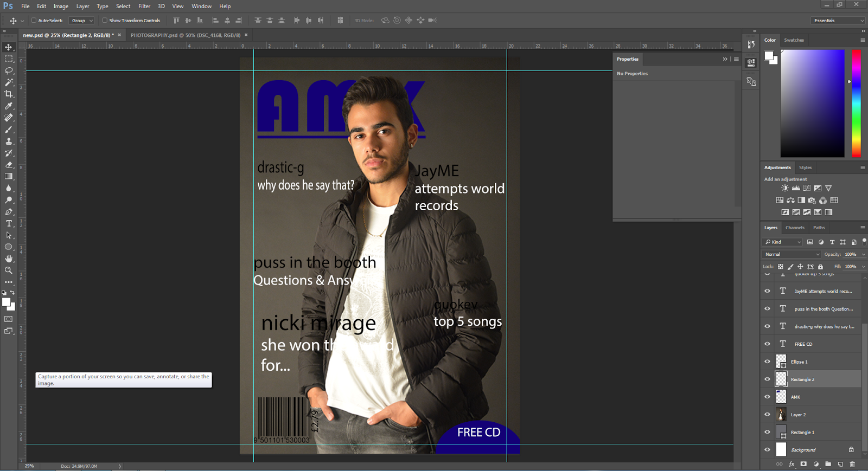The image size is (868, 471).
Task: Collapse the Properties panel via double arrows
Action: click(x=725, y=59)
